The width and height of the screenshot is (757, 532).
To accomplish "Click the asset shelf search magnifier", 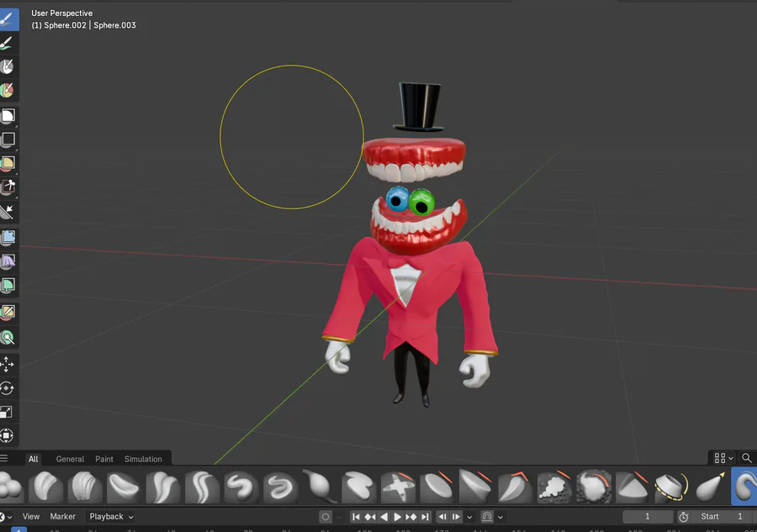I will (746, 458).
